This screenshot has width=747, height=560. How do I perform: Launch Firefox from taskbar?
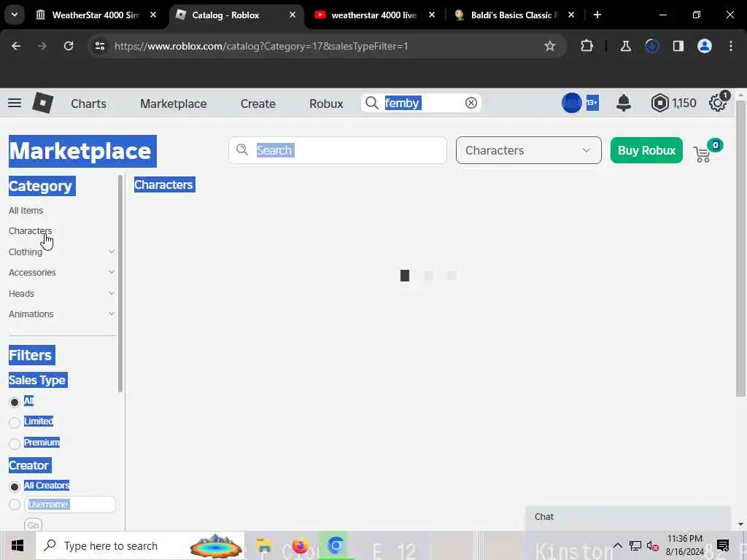click(x=300, y=545)
